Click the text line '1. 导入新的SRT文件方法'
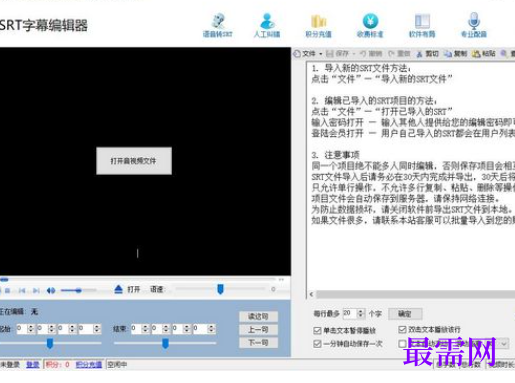This screenshot has width=515, height=383. pyautogui.click(x=361, y=68)
